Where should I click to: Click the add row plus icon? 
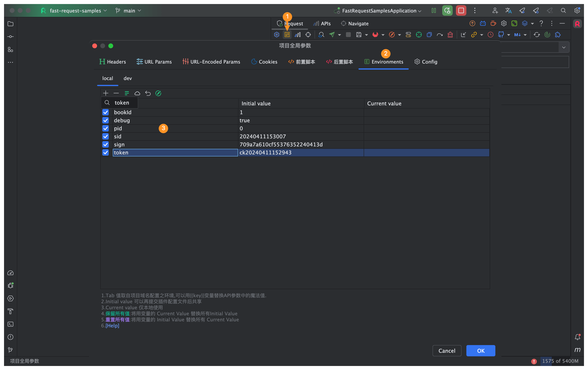106,93
